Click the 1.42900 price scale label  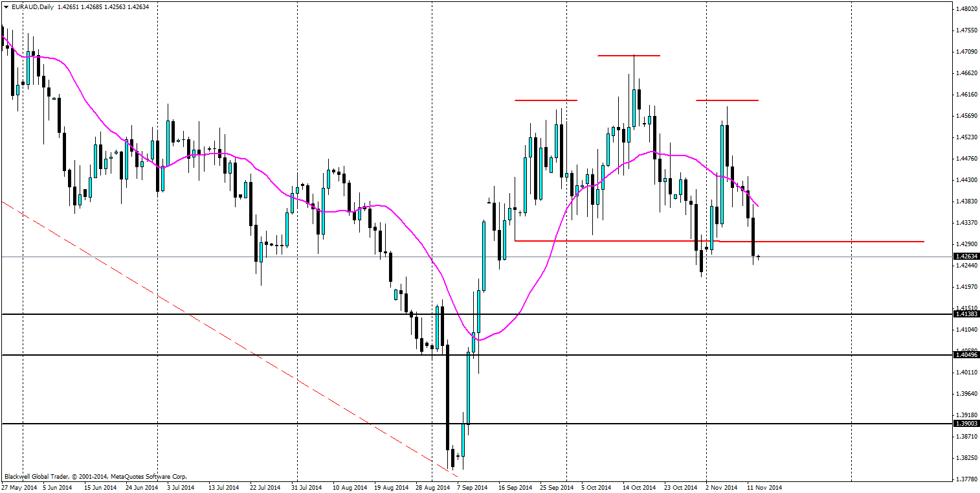point(966,244)
